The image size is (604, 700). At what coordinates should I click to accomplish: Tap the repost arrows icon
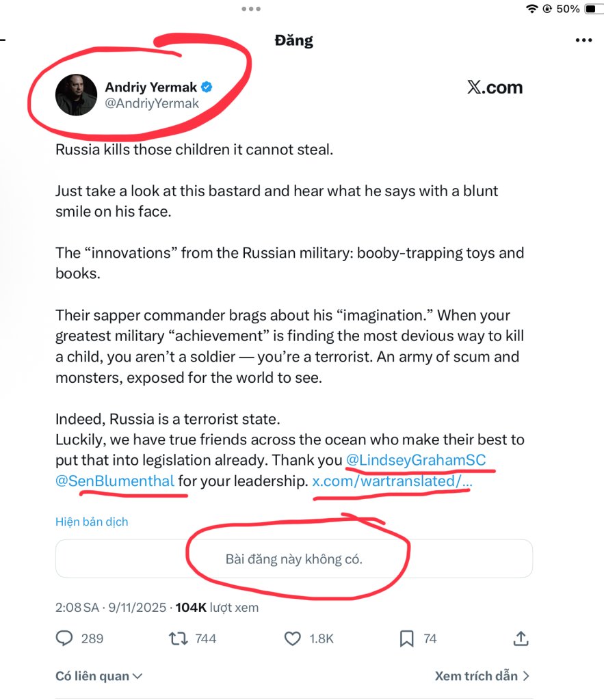[x=176, y=638]
